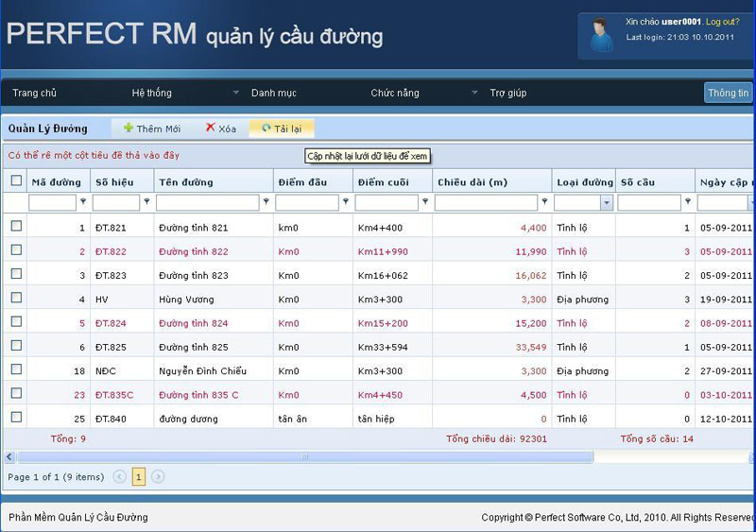Check the Hùng Vương row checkbox
The width and height of the screenshot is (756, 532).
pos(16,298)
